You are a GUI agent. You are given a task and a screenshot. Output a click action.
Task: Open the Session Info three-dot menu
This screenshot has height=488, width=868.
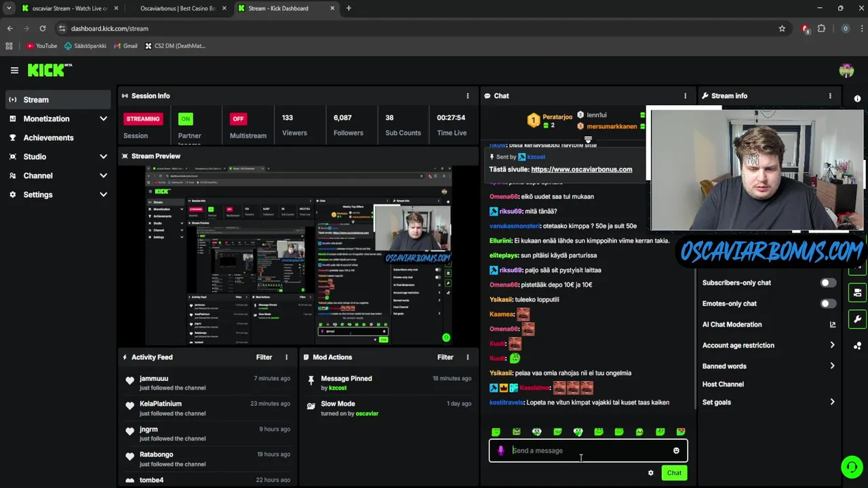tap(467, 96)
